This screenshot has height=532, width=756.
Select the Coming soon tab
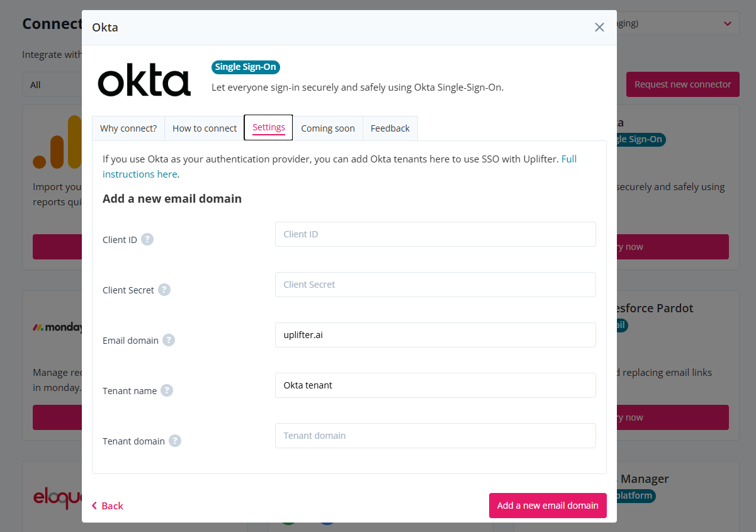pos(327,128)
